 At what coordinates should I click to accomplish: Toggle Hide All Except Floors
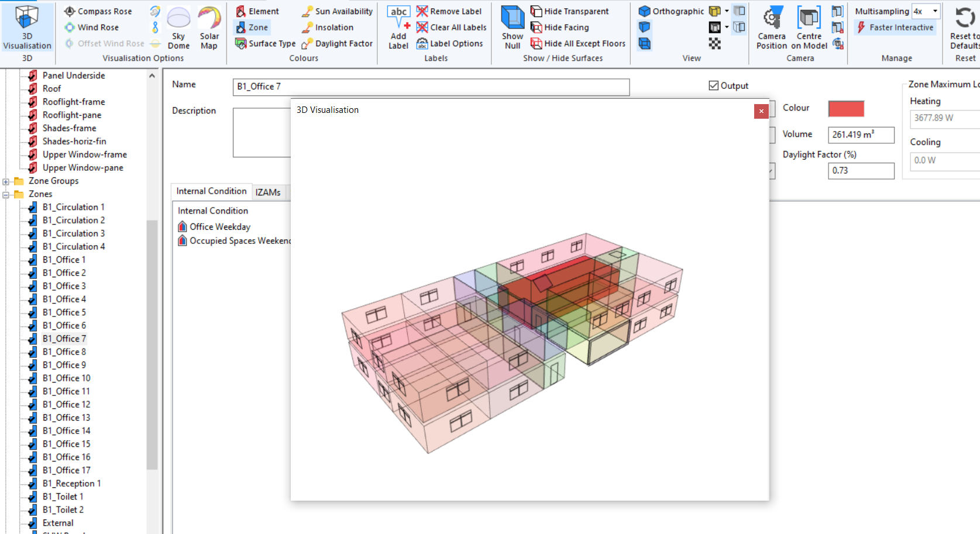[577, 43]
